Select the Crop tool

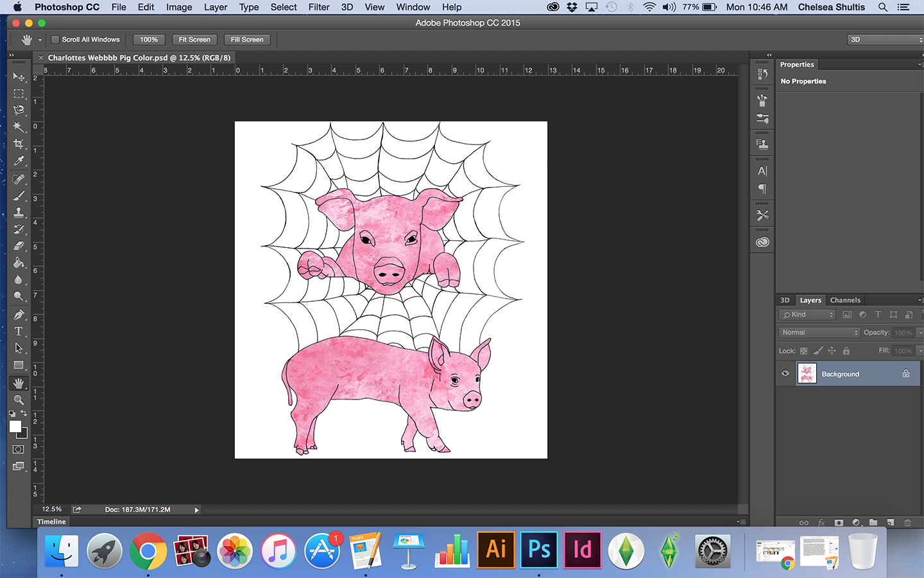(19, 144)
